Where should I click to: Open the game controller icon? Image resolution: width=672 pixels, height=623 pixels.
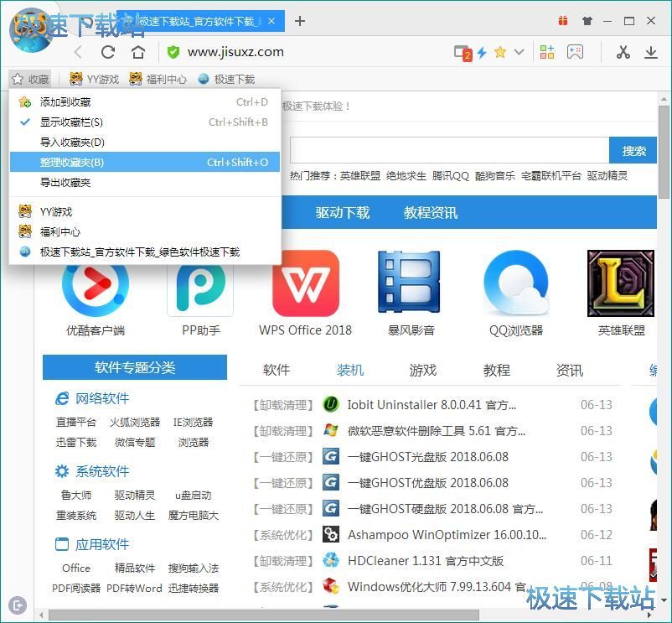(575, 52)
